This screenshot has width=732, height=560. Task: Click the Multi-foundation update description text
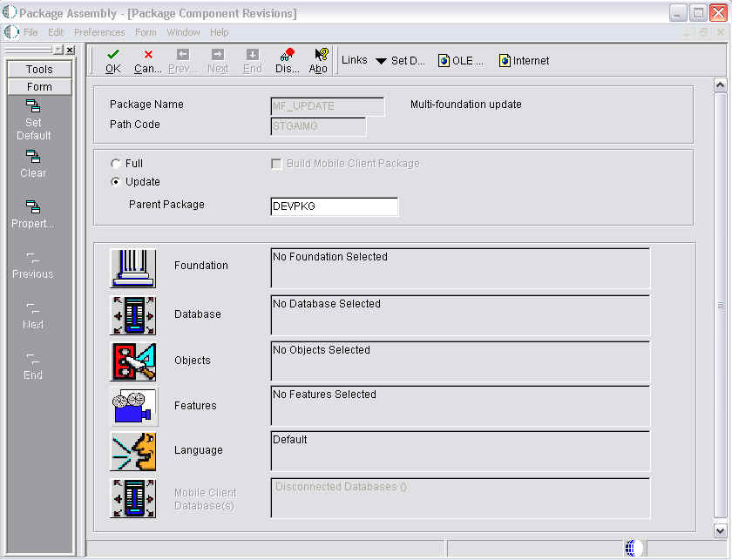coord(466,104)
